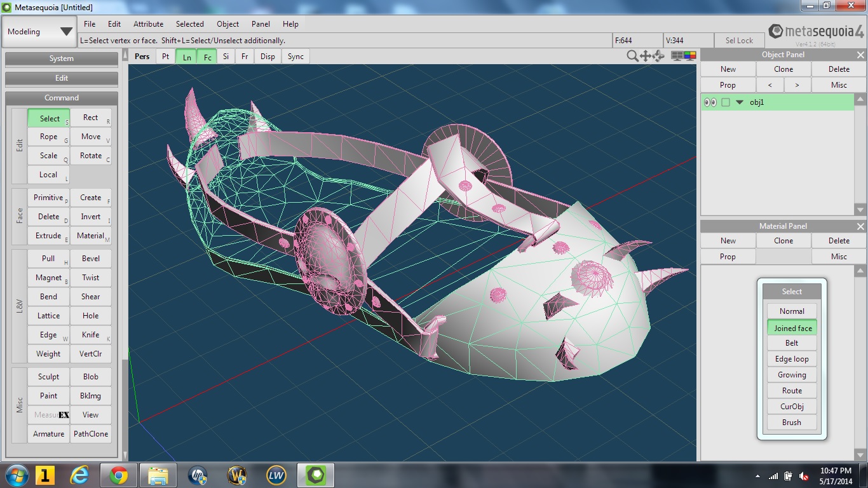This screenshot has height=488, width=868.
Task: Click the viewport zoom magnifier icon
Action: 632,56
